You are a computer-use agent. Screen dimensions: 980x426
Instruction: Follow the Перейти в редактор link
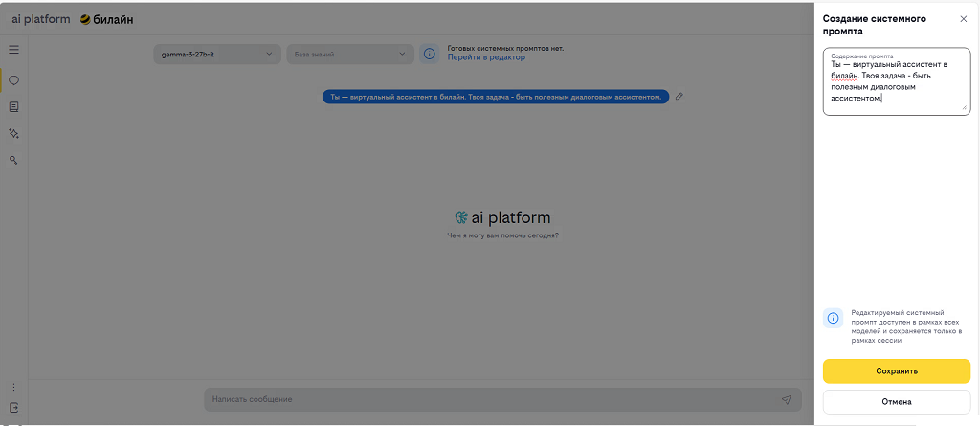tap(485, 57)
